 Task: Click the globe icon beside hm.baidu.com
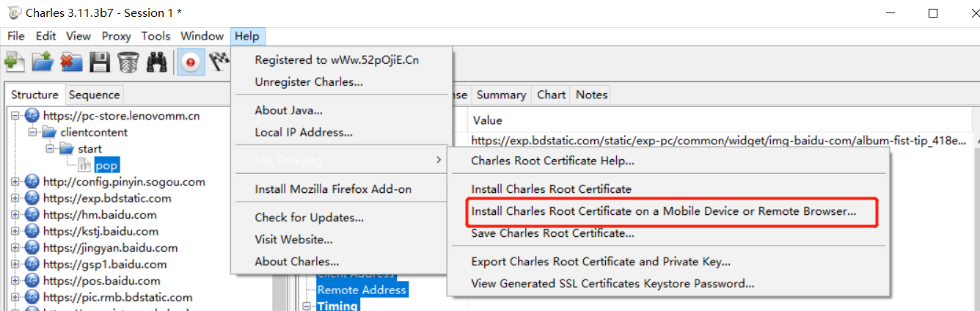tap(32, 215)
